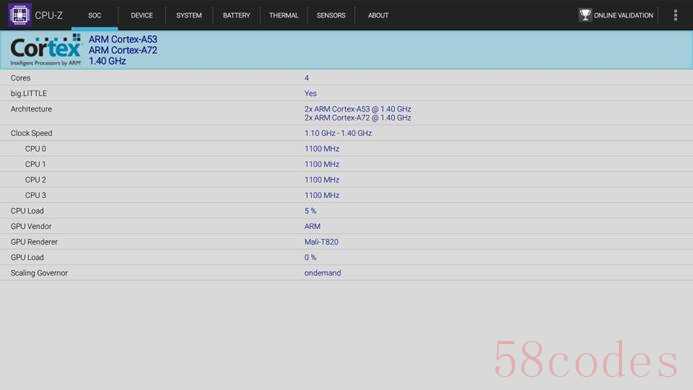Click the Clock Speed row
The height and width of the screenshot is (390, 693).
coord(346,133)
